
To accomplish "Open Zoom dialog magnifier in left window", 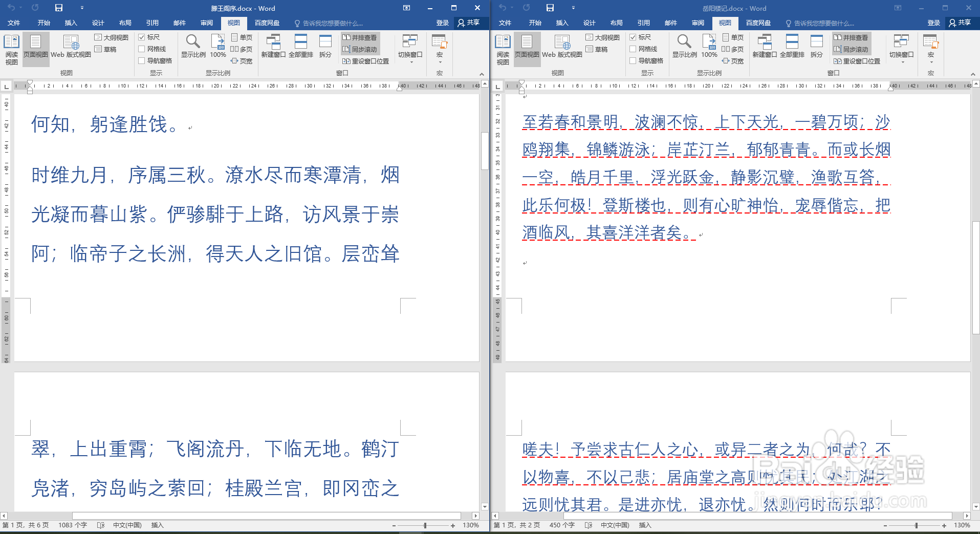I will (x=193, y=46).
